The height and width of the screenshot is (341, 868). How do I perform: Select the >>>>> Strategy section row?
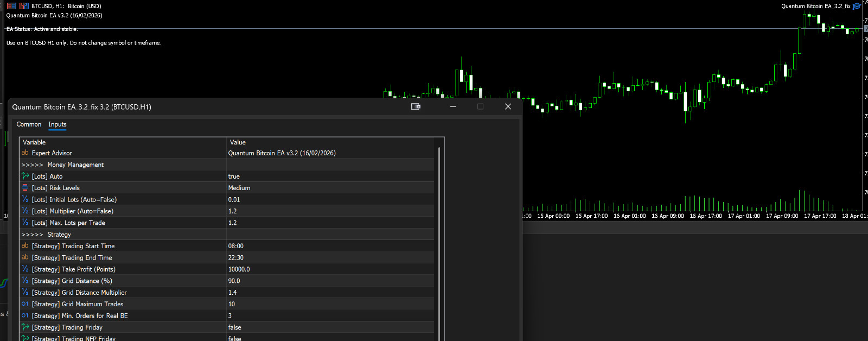tap(227, 234)
